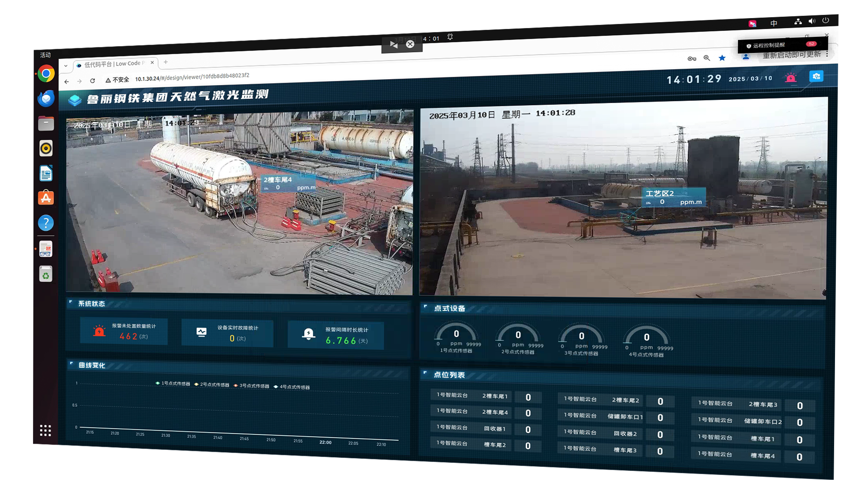868x488 pixels.
Task: Open the Chrome three-dot menu
Action: (x=827, y=54)
